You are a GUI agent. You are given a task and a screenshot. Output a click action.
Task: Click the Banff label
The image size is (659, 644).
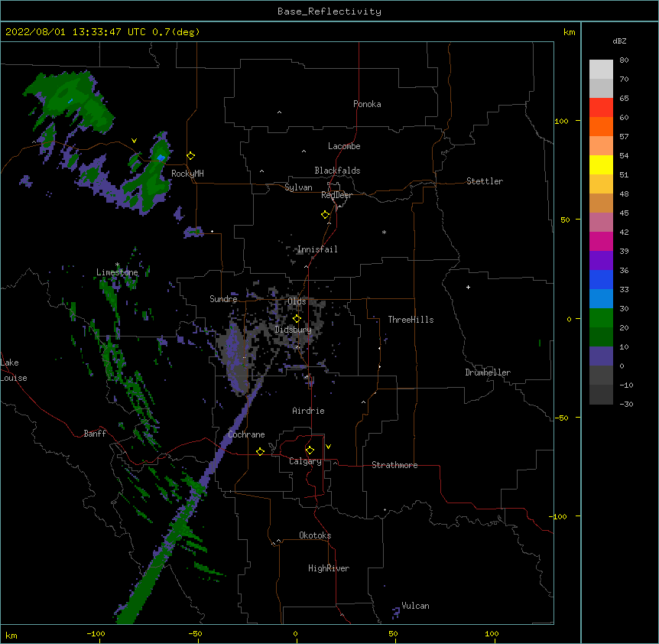pos(95,434)
